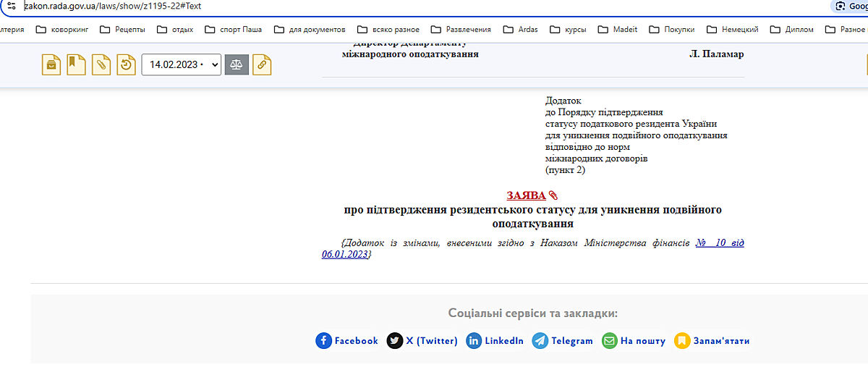Click the document card archive icon
Screen dimensions: 868x367
(x=51, y=64)
